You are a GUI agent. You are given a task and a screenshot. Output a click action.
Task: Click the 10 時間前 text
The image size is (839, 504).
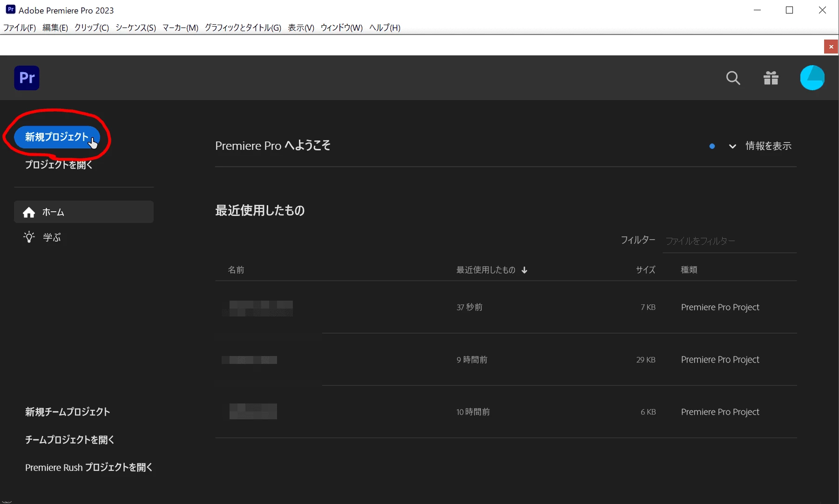[473, 412]
